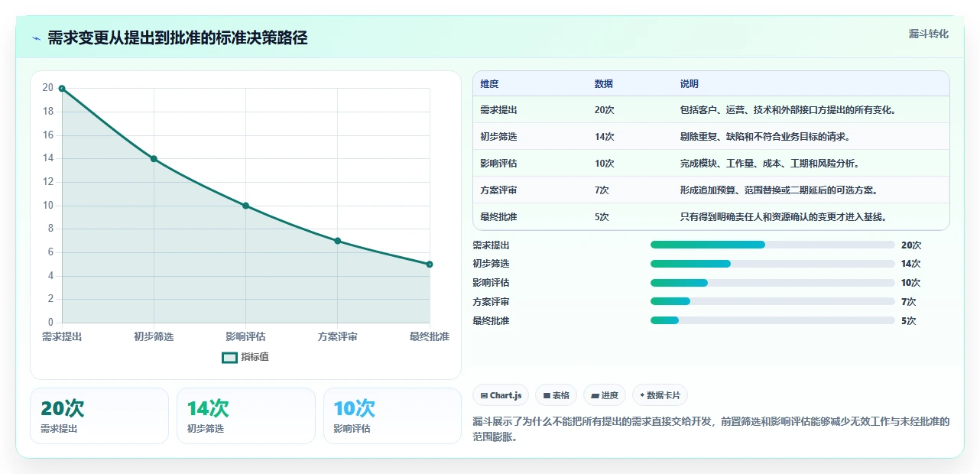Click the 影响评估 cell in the table
Image resolution: width=980 pixels, height=474 pixels.
pos(498,164)
